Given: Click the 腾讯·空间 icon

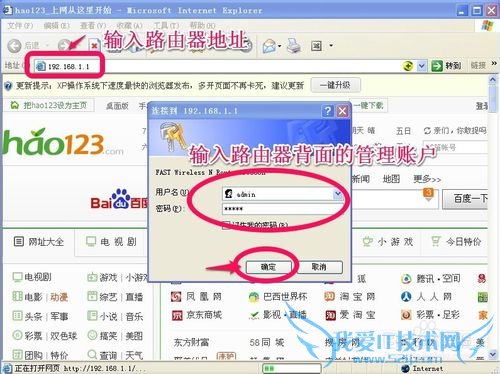Looking at the screenshot, I should (x=406, y=279).
